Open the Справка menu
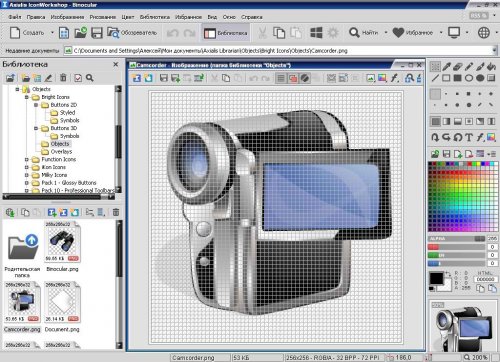Screen dimensions: 500x362 [x=252, y=17]
